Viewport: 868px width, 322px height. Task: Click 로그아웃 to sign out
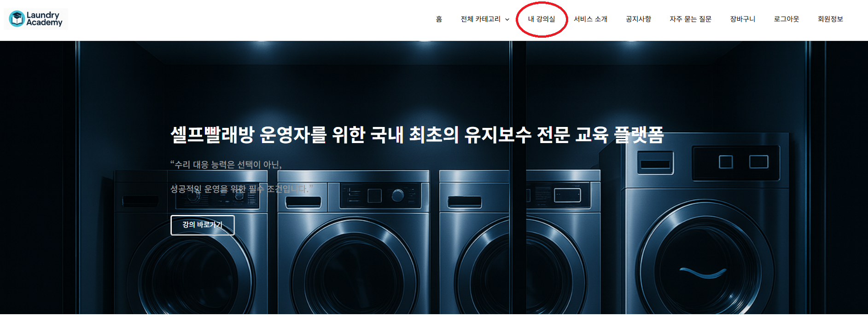(786, 19)
